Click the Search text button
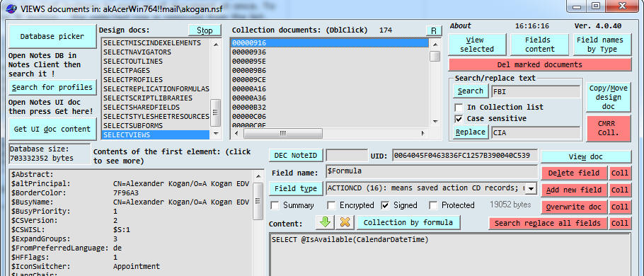Screen dimensions: 644x276 (x=471, y=91)
